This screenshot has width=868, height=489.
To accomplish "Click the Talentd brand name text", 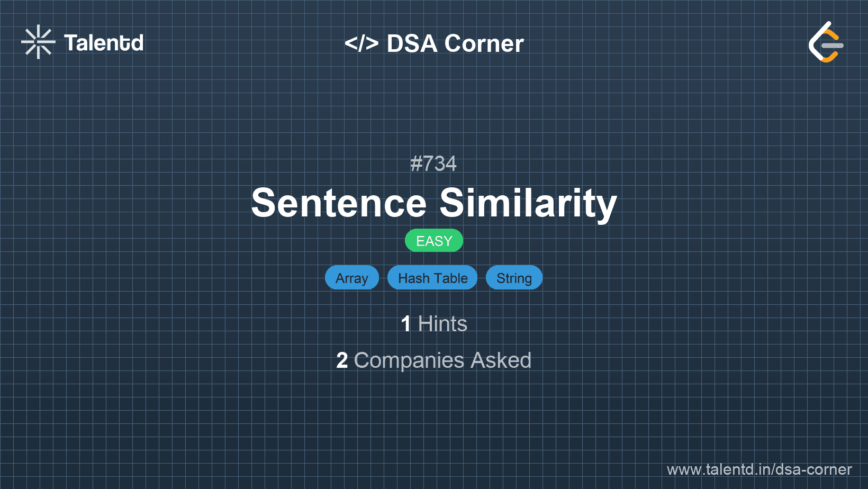I will tap(104, 43).
